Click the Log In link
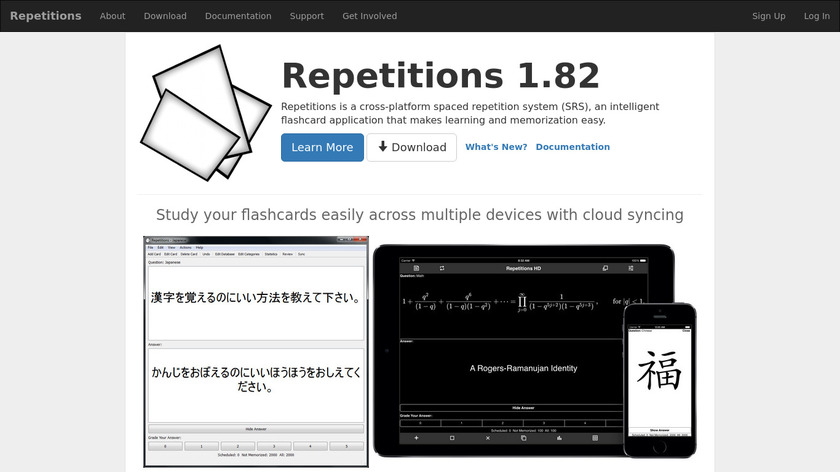The height and width of the screenshot is (472, 840). point(816,16)
